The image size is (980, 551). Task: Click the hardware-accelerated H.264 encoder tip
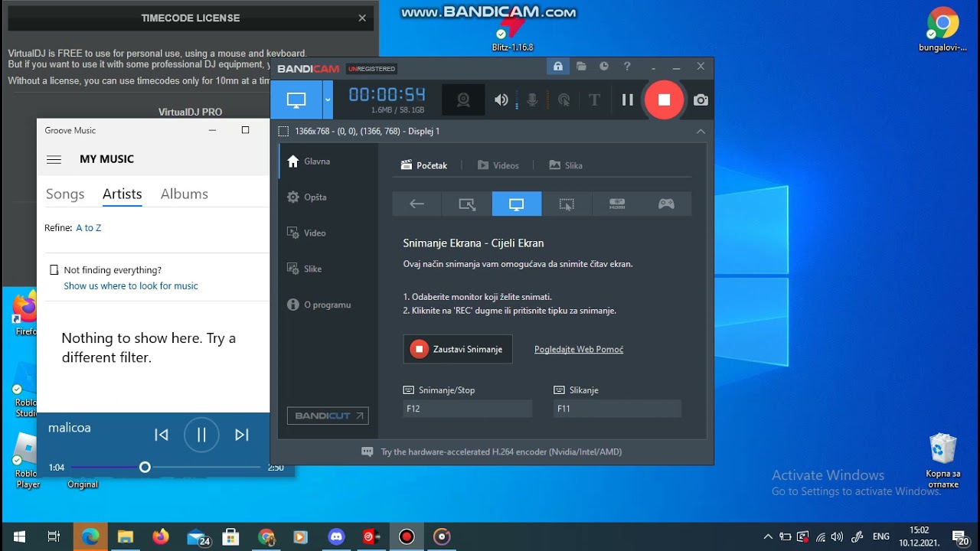coord(492,452)
